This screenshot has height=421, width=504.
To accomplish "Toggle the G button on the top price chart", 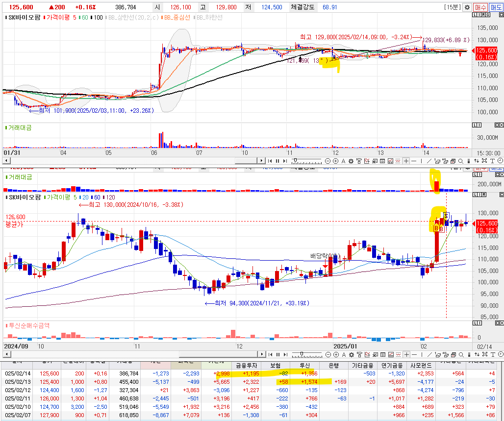I will pos(488,15).
